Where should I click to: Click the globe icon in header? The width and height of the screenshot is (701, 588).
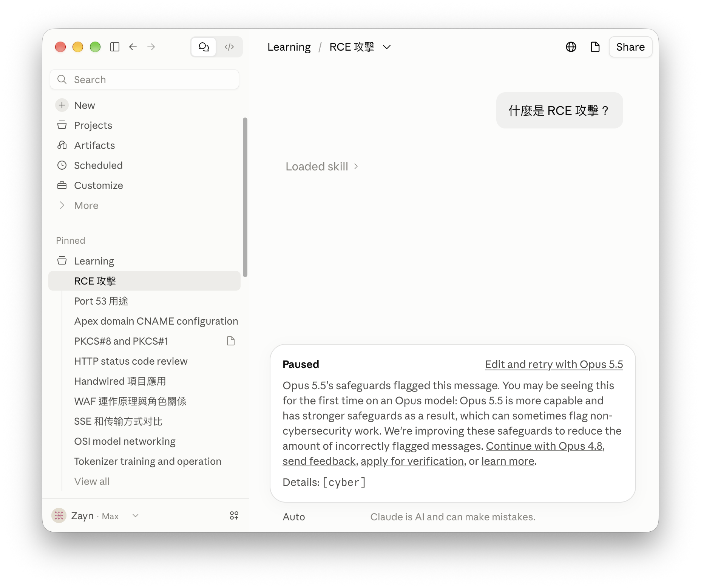click(571, 47)
